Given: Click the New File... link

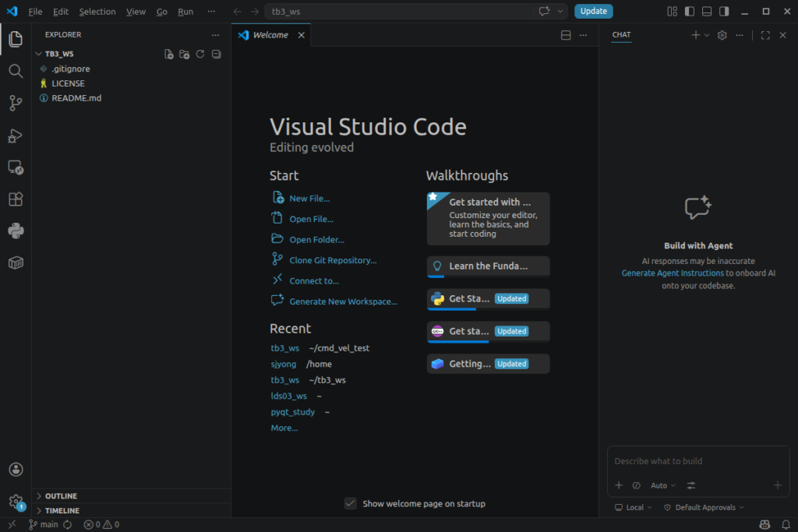Looking at the screenshot, I should point(309,199).
